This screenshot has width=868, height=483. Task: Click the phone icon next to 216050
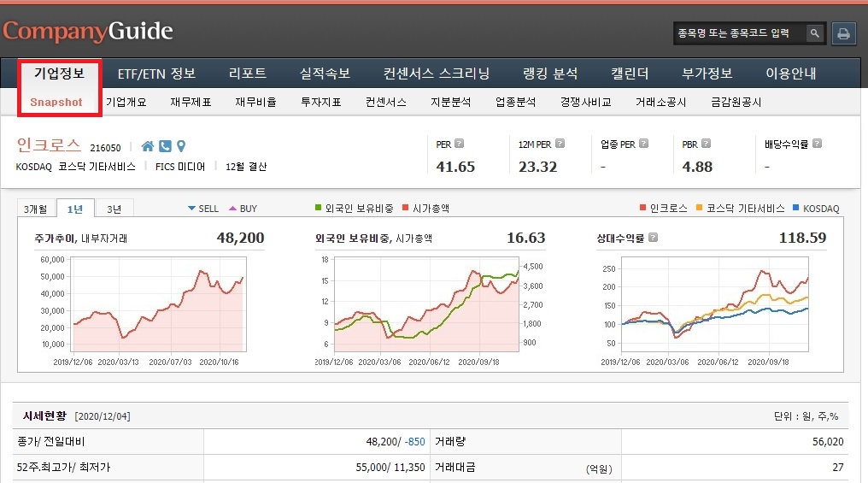[x=165, y=146]
